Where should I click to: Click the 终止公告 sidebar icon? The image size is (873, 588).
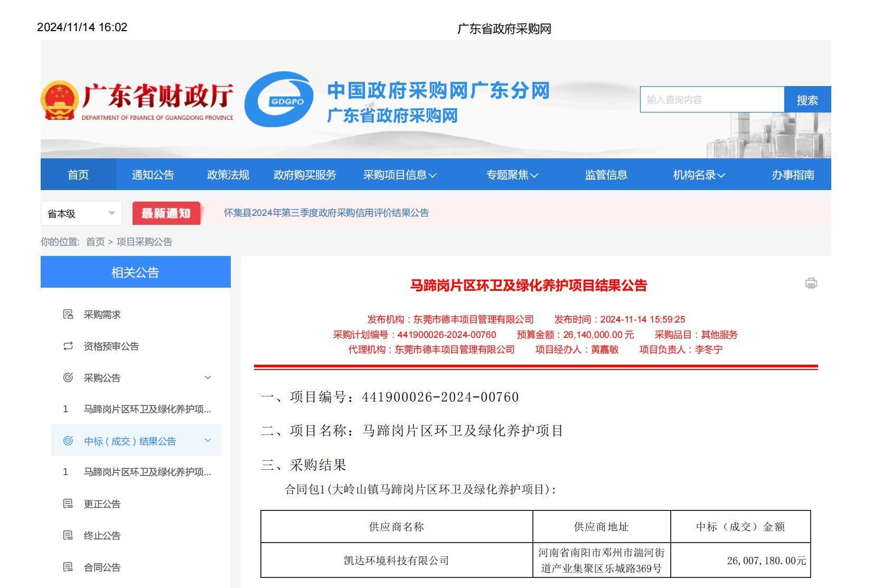tap(68, 535)
